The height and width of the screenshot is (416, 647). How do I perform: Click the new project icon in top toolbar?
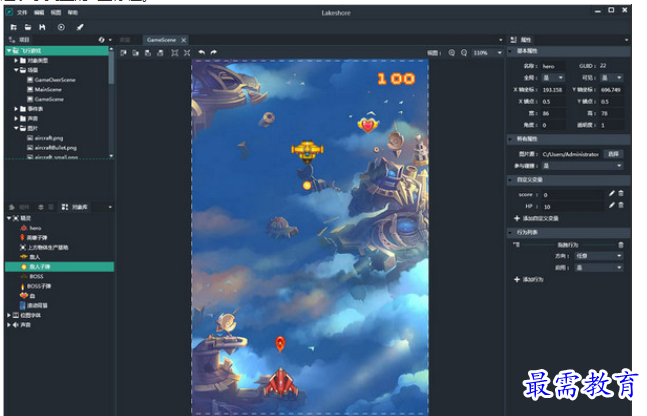point(14,27)
